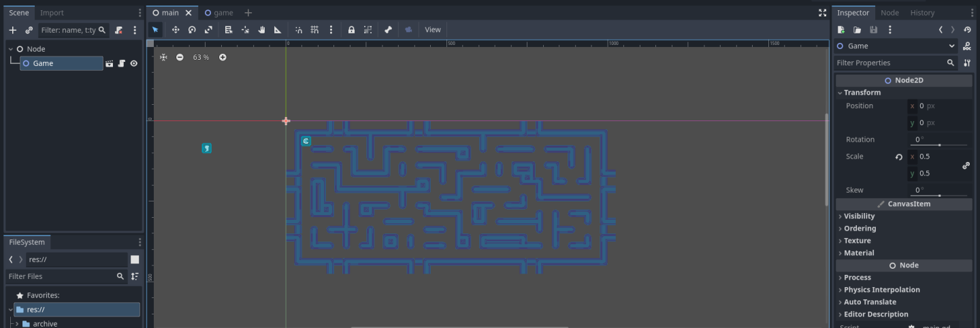Toggle grid snapping in the toolbar

(x=314, y=30)
